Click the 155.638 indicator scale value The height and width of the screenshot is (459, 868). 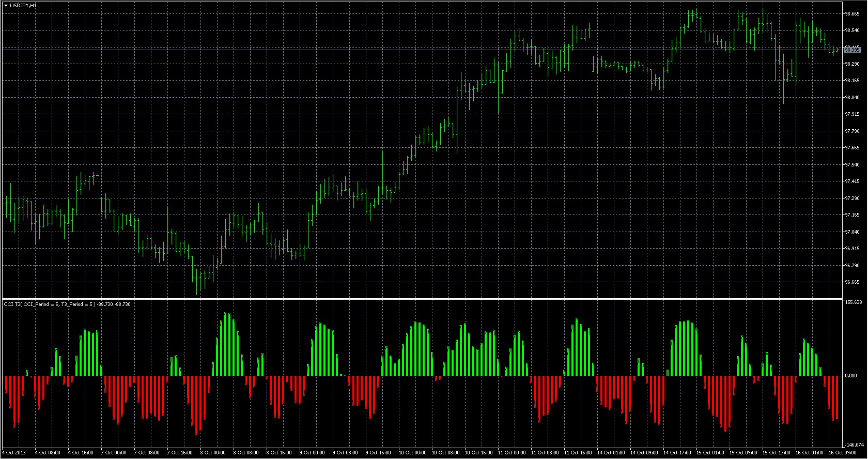click(853, 302)
